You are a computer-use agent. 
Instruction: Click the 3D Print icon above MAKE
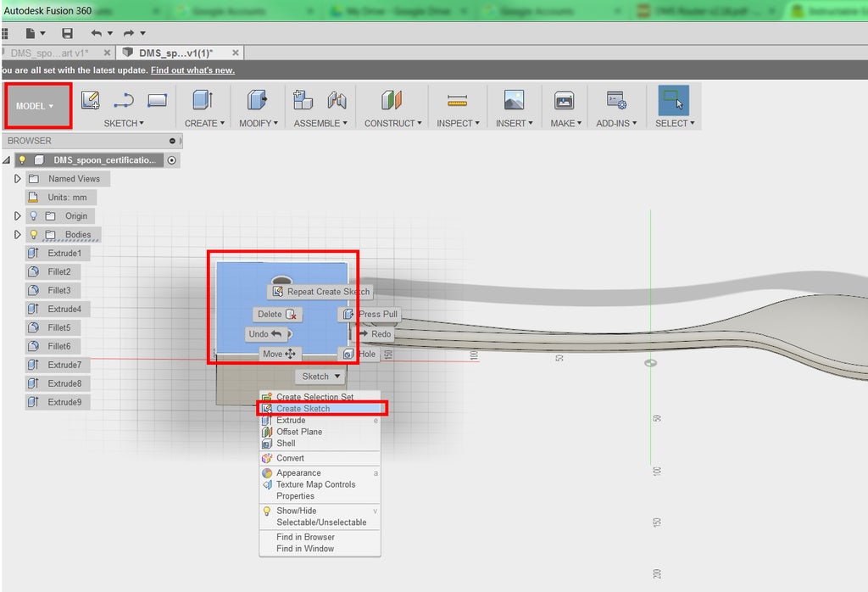(x=564, y=100)
